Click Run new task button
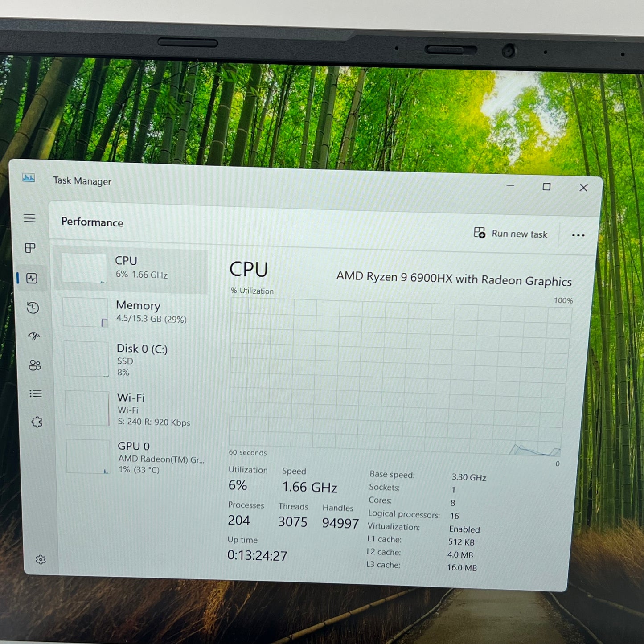The height and width of the screenshot is (644, 644). click(x=511, y=233)
